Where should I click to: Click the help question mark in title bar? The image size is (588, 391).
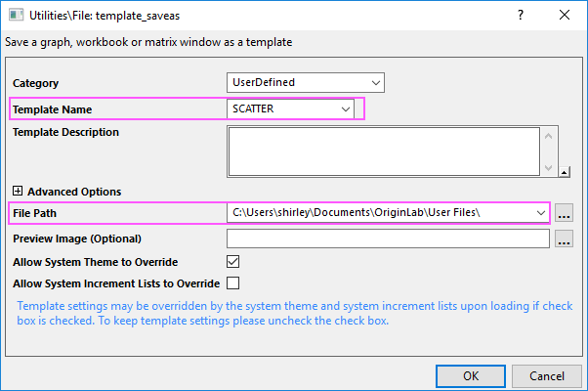pos(519,16)
